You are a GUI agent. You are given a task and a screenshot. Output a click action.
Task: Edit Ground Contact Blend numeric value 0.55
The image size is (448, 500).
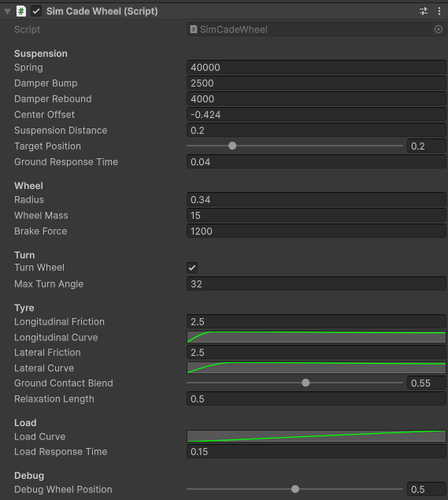(x=426, y=383)
